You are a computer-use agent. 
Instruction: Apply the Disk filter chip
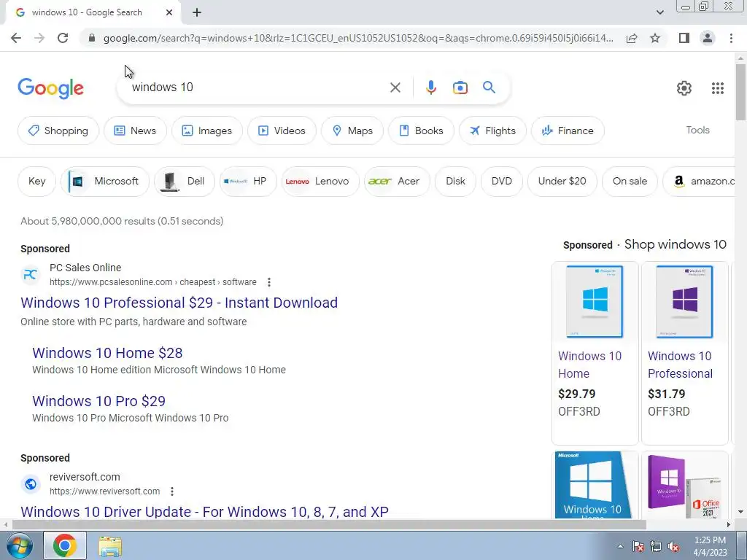click(455, 182)
